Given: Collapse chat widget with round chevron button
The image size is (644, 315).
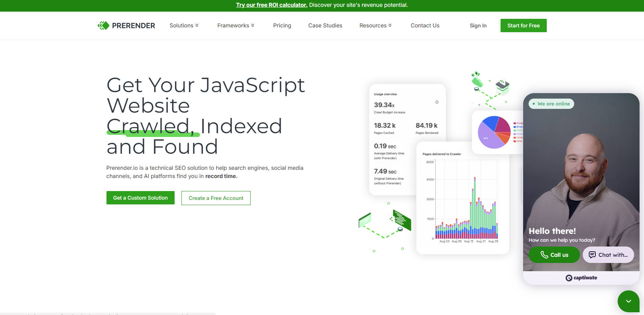Looking at the screenshot, I should click(x=628, y=301).
